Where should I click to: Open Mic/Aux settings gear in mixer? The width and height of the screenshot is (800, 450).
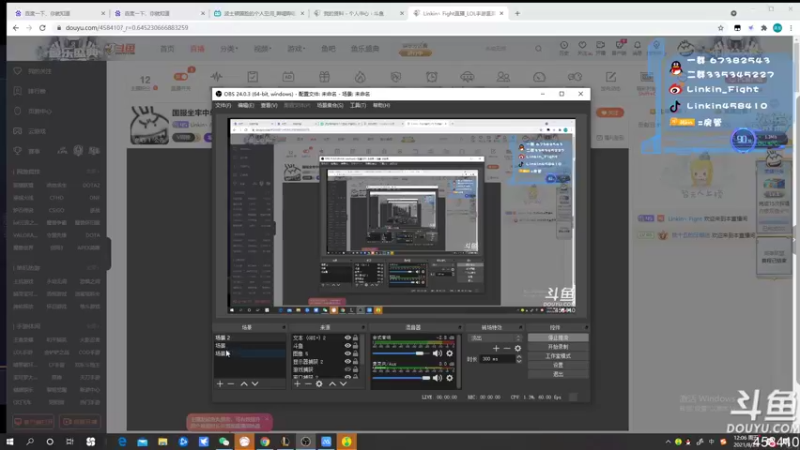(x=449, y=378)
